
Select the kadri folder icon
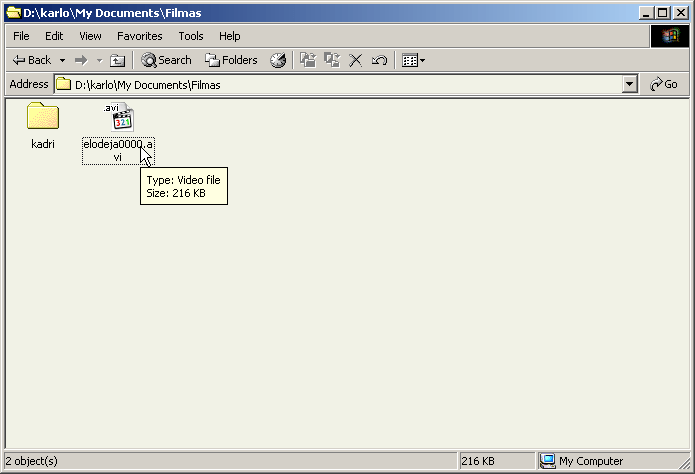point(43,116)
